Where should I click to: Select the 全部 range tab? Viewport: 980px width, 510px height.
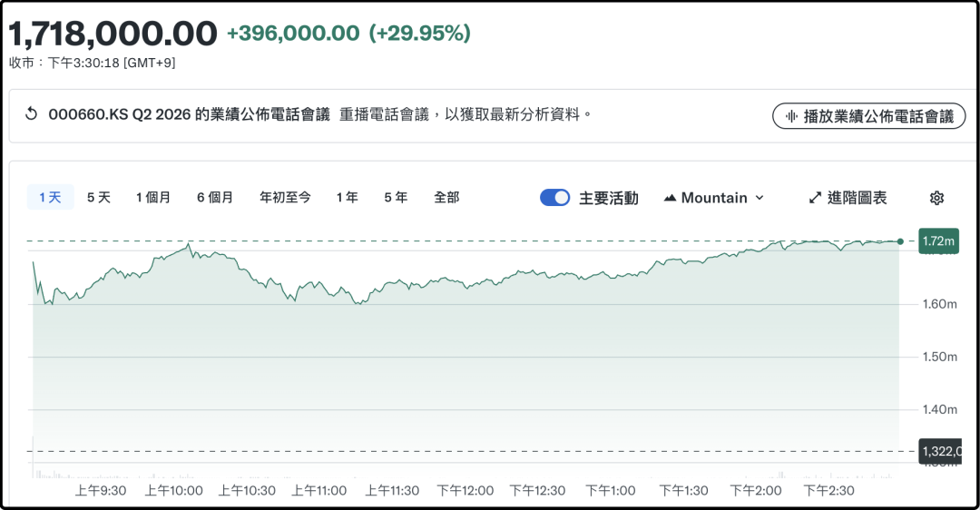[x=446, y=198]
